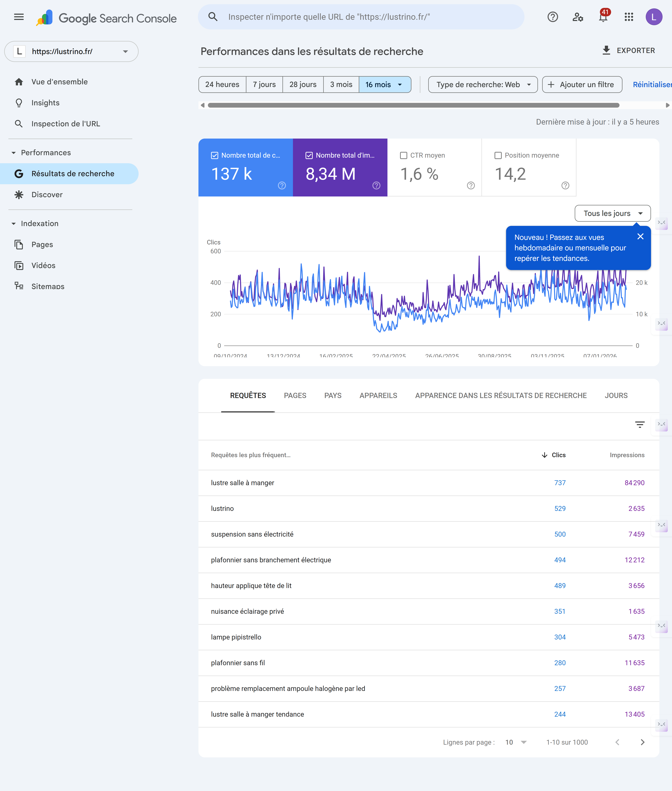Click Ajouter un filtre button
This screenshot has width=672, height=791.
(582, 85)
